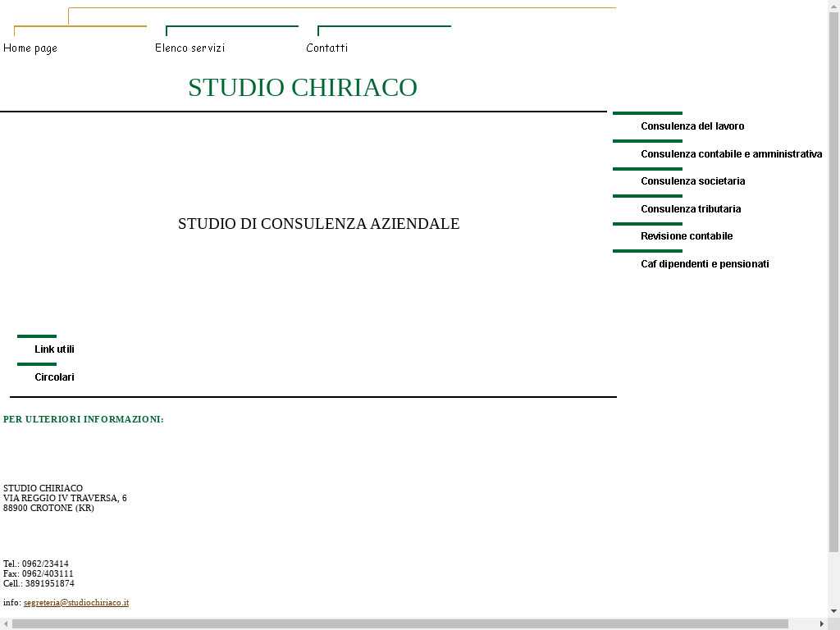Screen dimensions: 840x630
Task: Click the Cell.: 3891951874 line
Action: tap(39, 583)
